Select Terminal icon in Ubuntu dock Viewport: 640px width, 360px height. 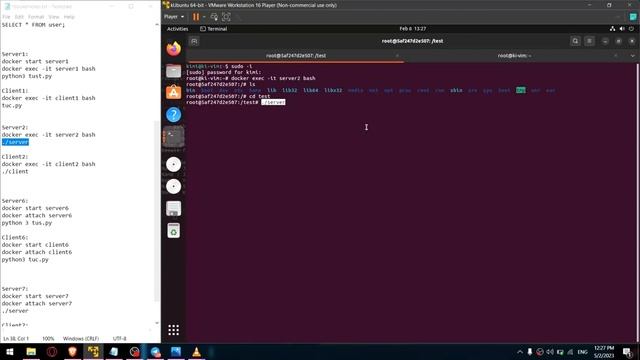(173, 137)
